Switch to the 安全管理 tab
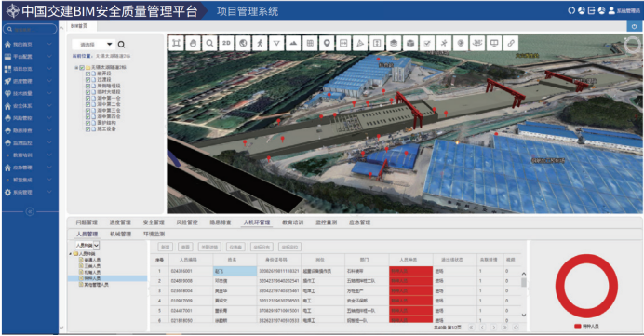 point(154,222)
